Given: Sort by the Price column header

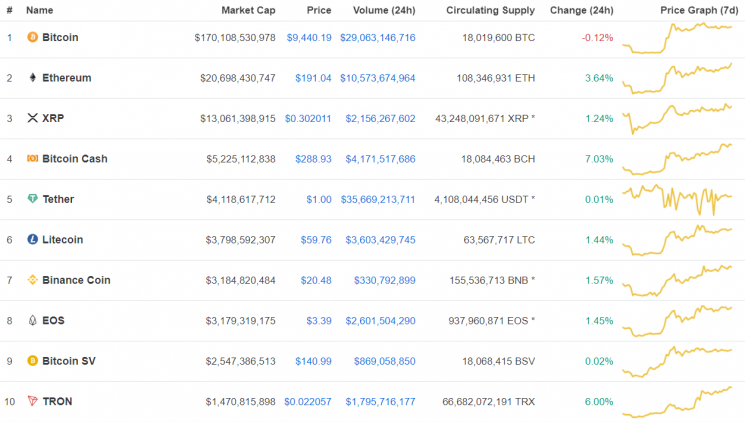Looking at the screenshot, I should 319,10.
